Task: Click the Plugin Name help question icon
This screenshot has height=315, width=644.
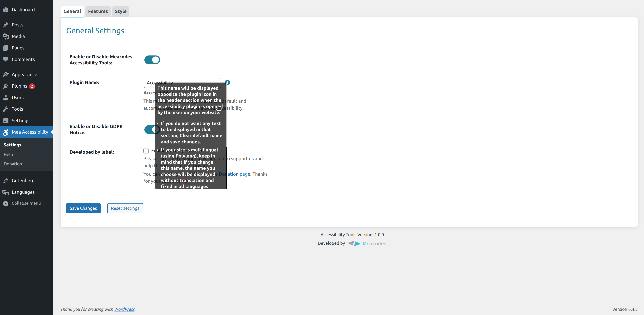Action: point(227,82)
